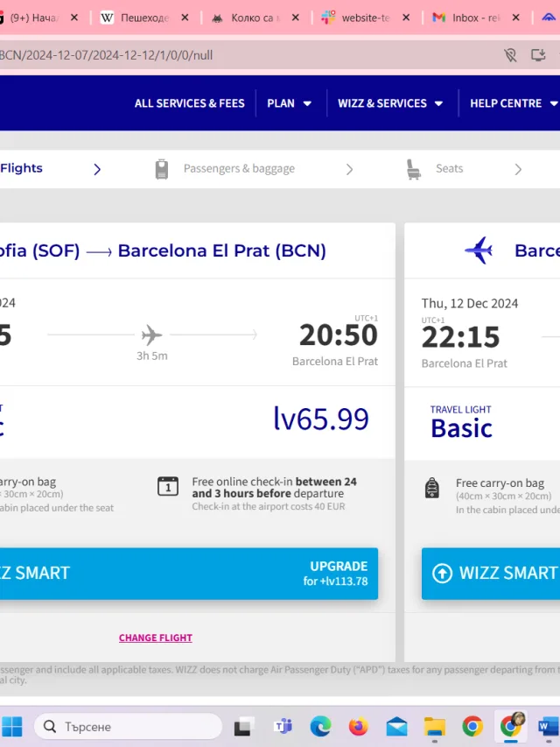Click the taskbar search box

(x=128, y=727)
